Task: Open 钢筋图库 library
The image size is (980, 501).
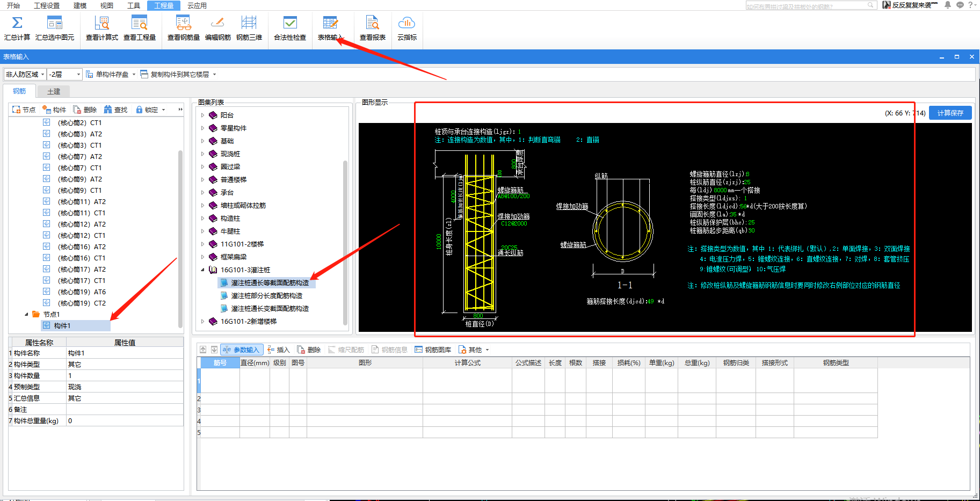Action: [x=433, y=350]
